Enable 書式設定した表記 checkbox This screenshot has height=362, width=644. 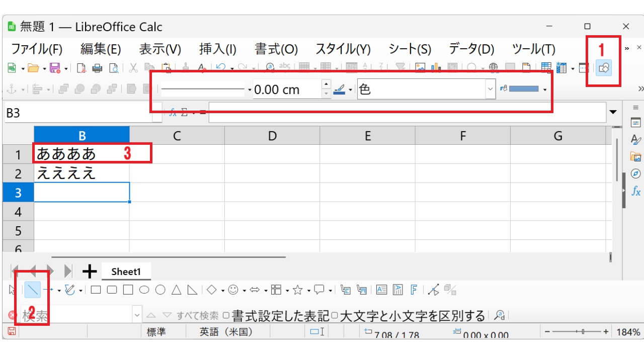pos(226,316)
